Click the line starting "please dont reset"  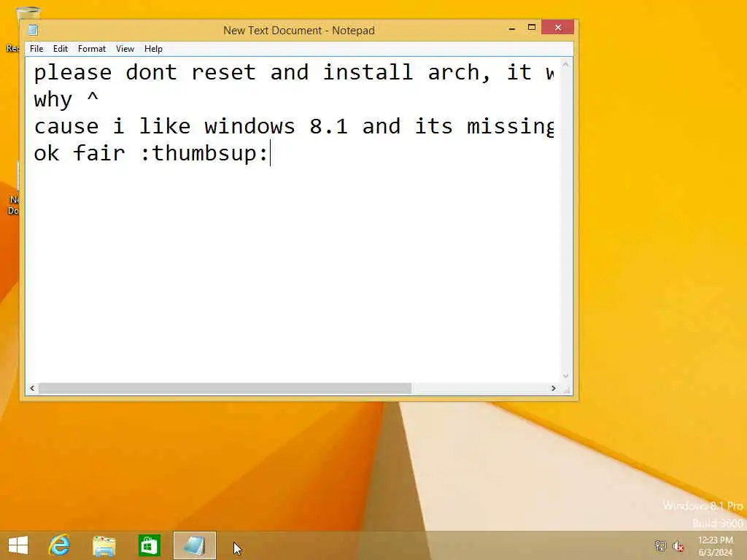click(294, 72)
